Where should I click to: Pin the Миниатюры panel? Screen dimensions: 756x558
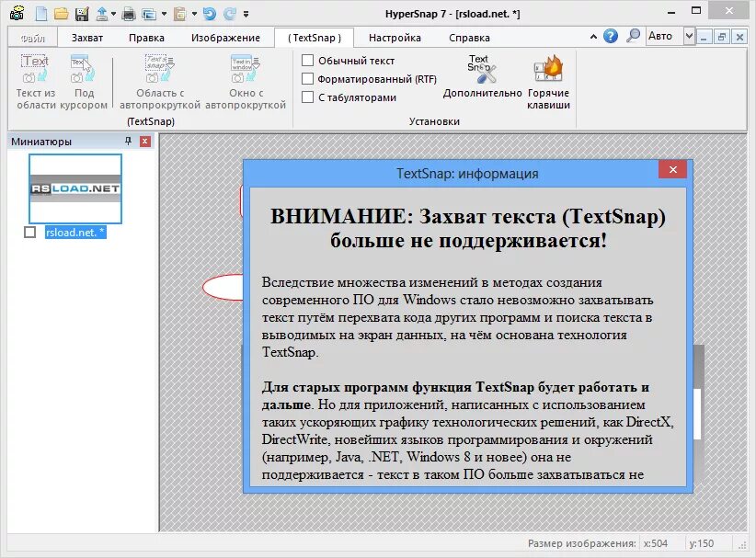[128, 141]
